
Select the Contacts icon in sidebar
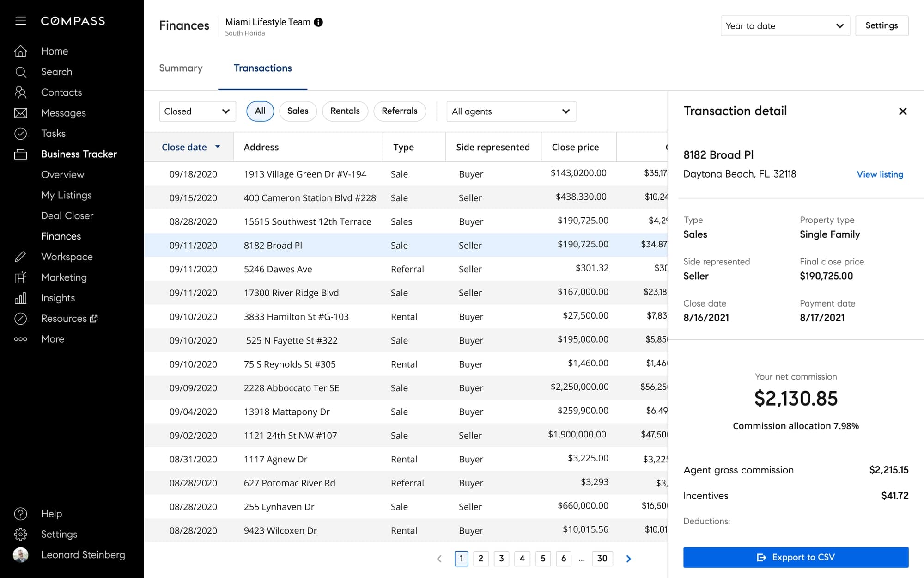click(21, 92)
